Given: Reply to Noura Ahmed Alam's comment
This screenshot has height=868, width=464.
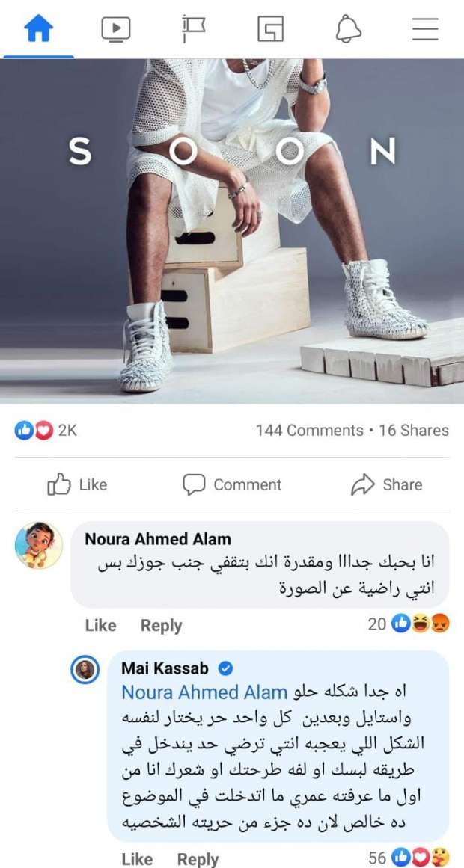Looking at the screenshot, I should pyautogui.click(x=162, y=626).
